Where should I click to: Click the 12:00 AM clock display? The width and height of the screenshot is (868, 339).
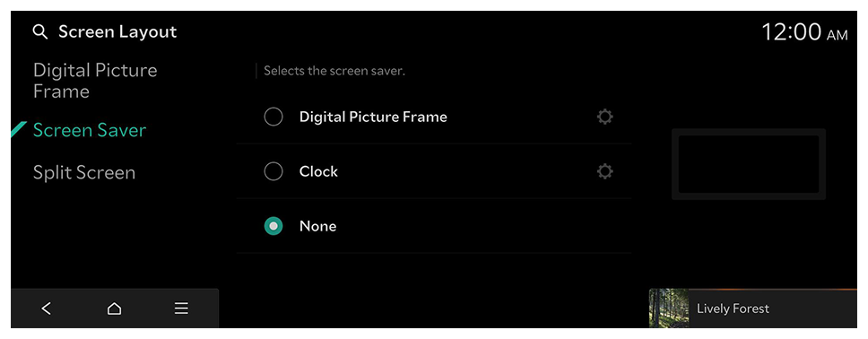pos(804,32)
